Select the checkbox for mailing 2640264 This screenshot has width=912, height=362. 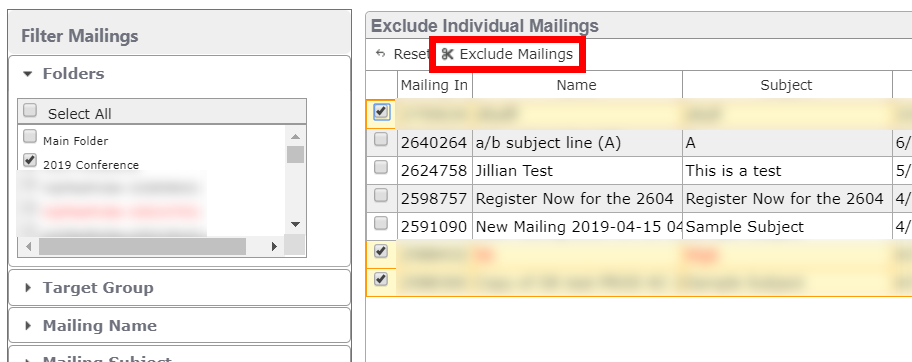click(x=381, y=140)
